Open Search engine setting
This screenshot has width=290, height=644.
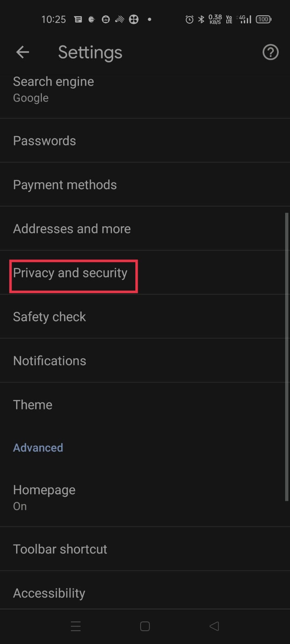click(54, 89)
